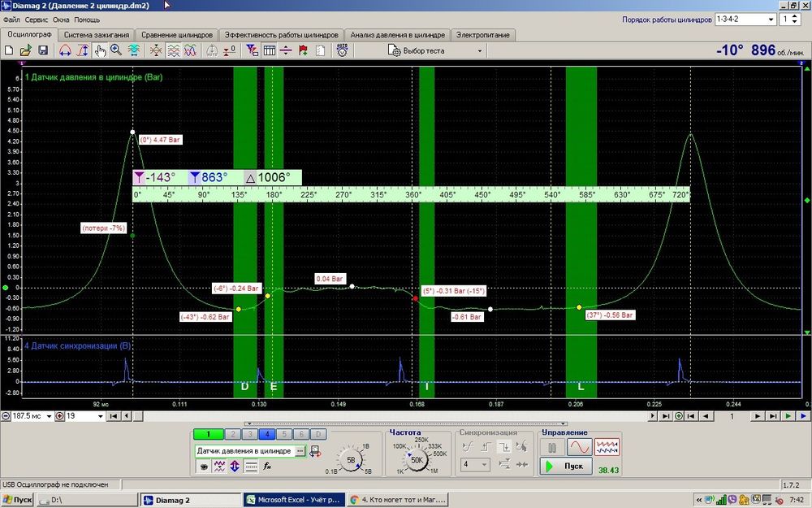Screen dimensions: 812x508
Task: Click the red flag marker icon
Action: pos(303,50)
